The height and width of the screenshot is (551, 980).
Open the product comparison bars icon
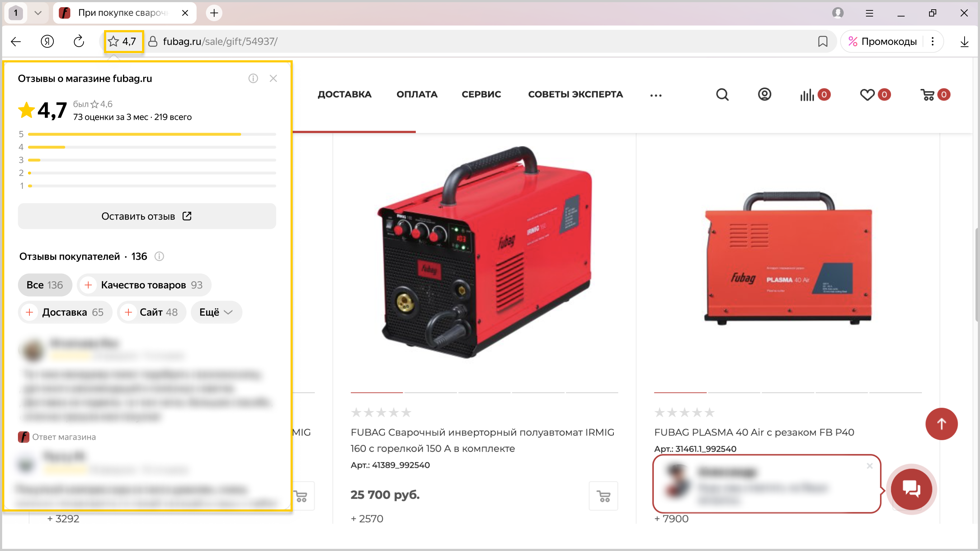tap(807, 95)
